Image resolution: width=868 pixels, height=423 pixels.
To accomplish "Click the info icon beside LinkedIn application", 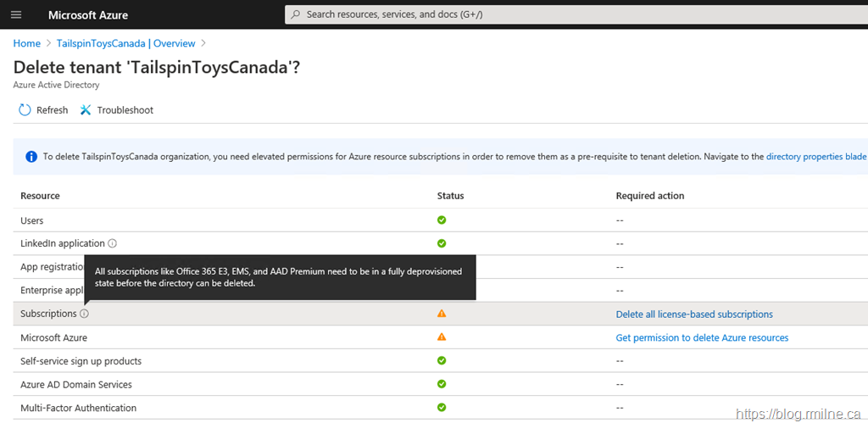I will (x=112, y=243).
